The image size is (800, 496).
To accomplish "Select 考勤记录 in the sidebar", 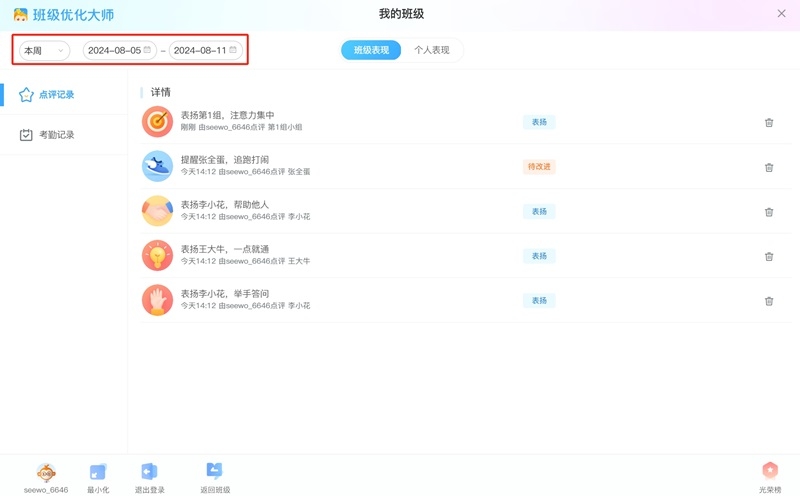I will click(x=63, y=135).
